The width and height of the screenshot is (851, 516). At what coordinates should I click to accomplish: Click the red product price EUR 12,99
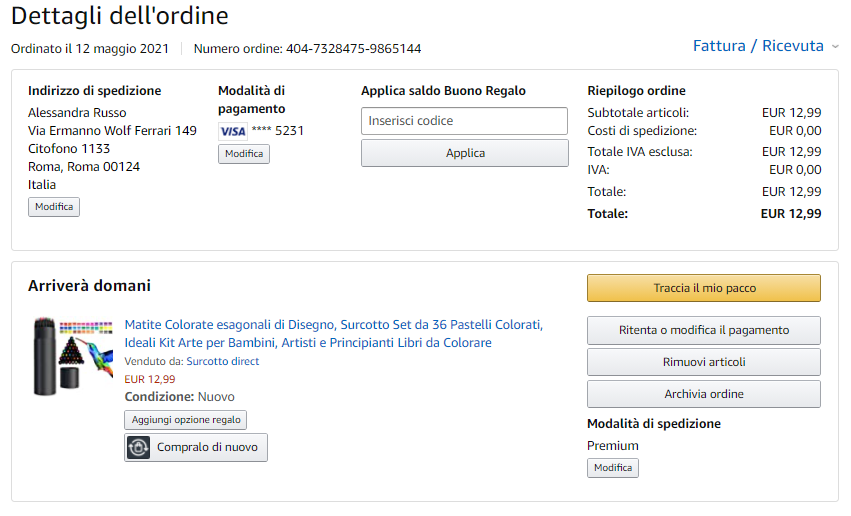[150, 379]
